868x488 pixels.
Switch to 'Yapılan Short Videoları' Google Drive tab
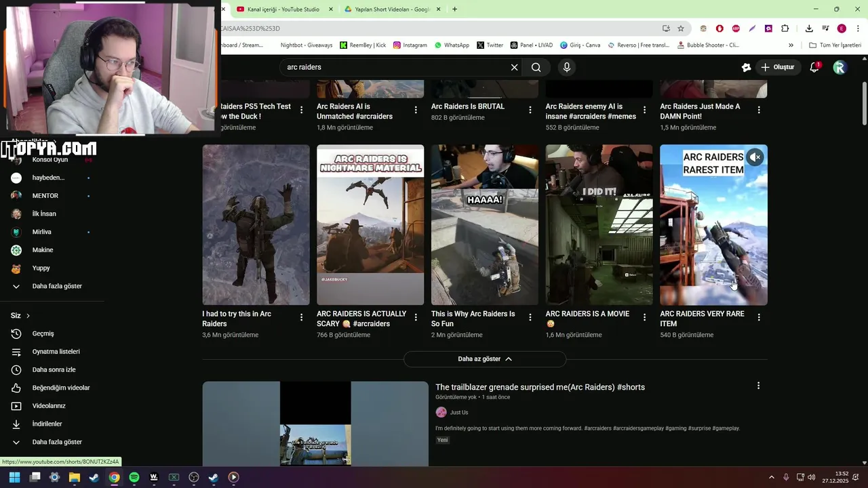coord(393,9)
